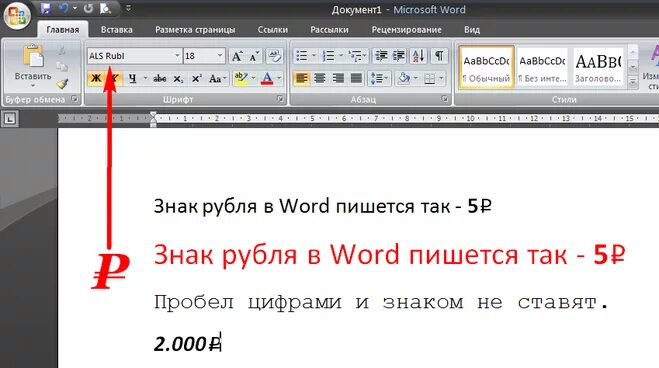Customize the Quick Access toolbar
659x368 pixels.
coord(128,8)
